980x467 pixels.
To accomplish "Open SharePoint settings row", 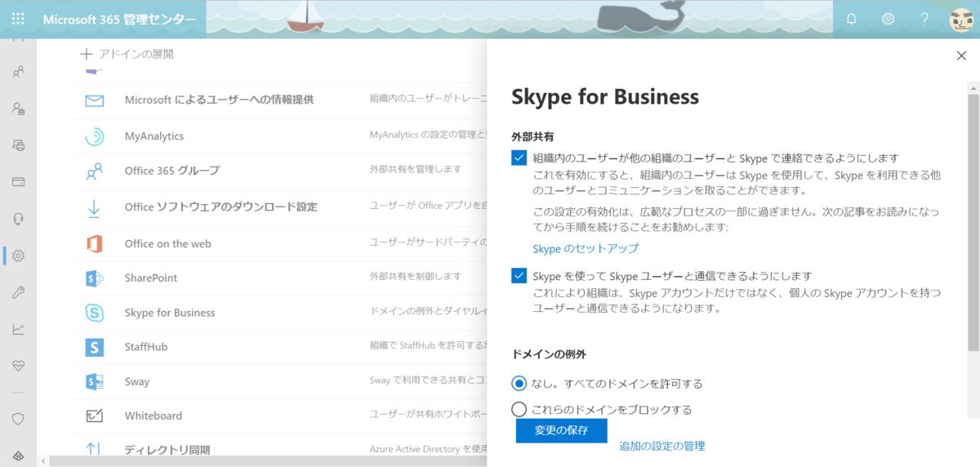I will [279, 278].
